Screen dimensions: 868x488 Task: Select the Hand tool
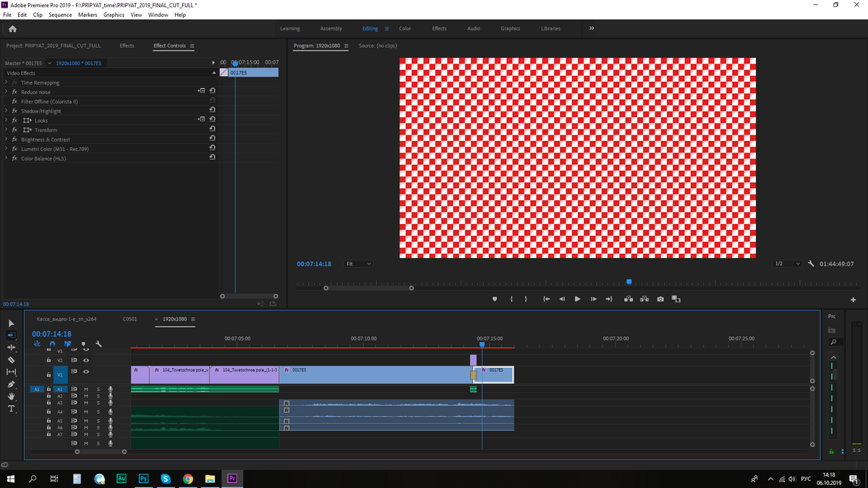pyautogui.click(x=11, y=396)
